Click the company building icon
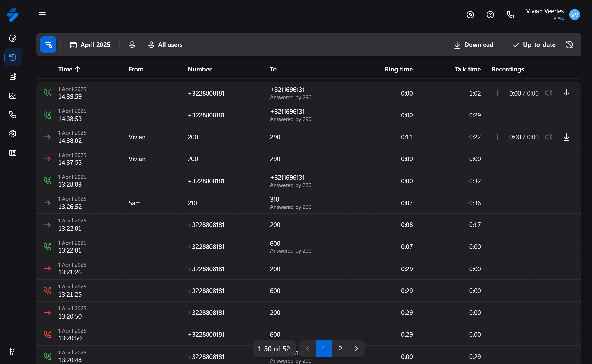Screen dimensions: 592x364 (13, 351)
